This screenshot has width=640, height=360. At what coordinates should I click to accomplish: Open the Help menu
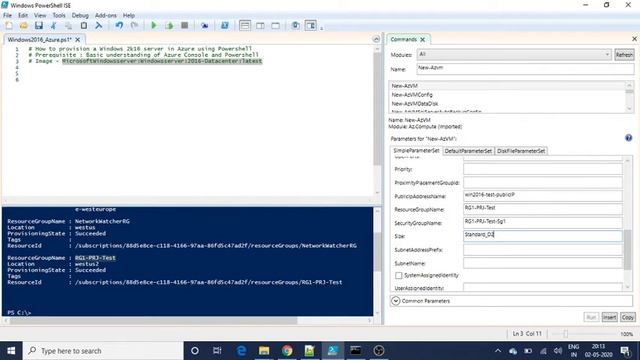tap(129, 16)
